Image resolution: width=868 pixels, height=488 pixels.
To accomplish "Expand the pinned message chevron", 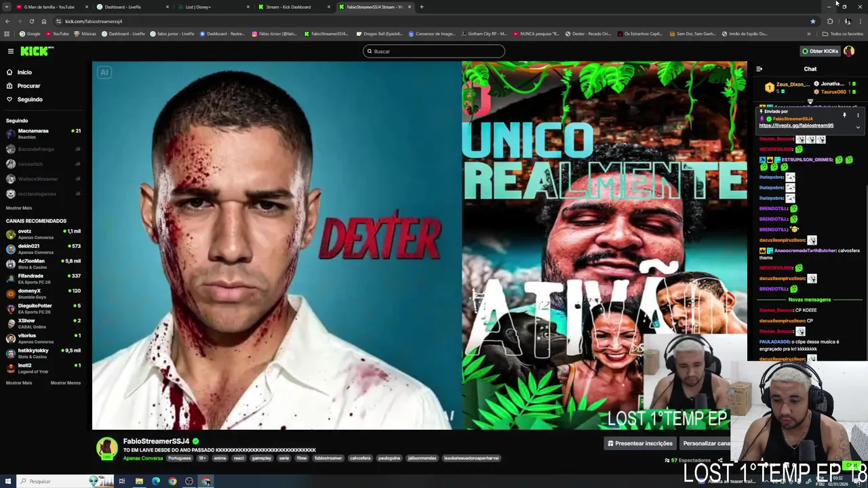I will click(x=858, y=127).
